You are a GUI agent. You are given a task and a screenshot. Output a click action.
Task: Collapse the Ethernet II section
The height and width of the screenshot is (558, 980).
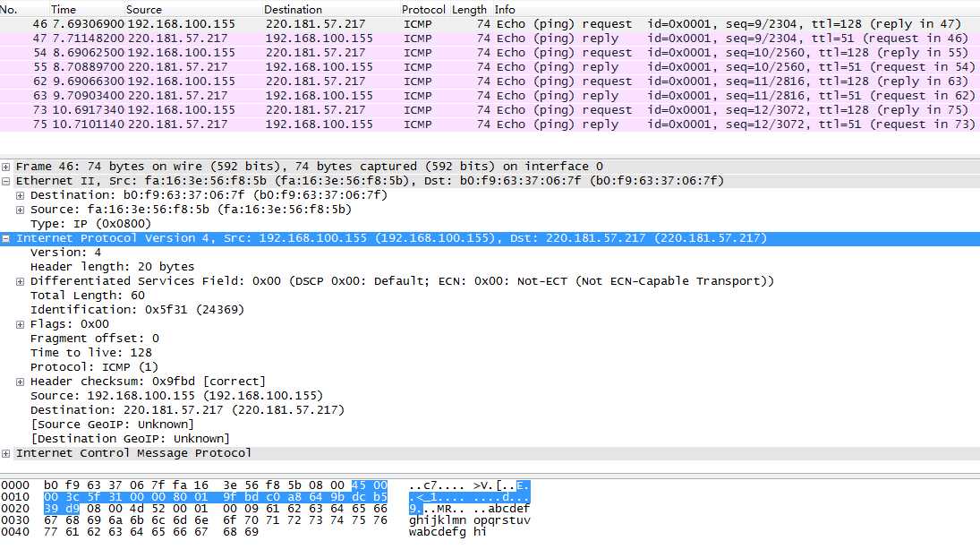click(x=5, y=182)
